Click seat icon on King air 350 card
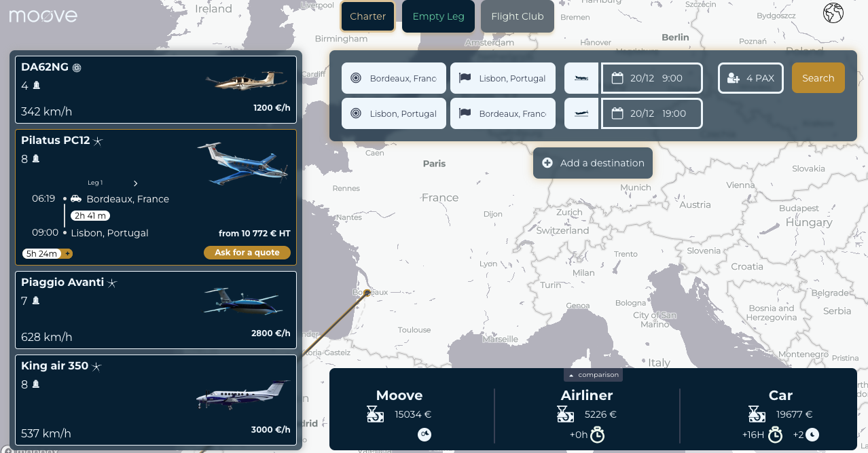This screenshot has height=453, width=868. click(36, 384)
